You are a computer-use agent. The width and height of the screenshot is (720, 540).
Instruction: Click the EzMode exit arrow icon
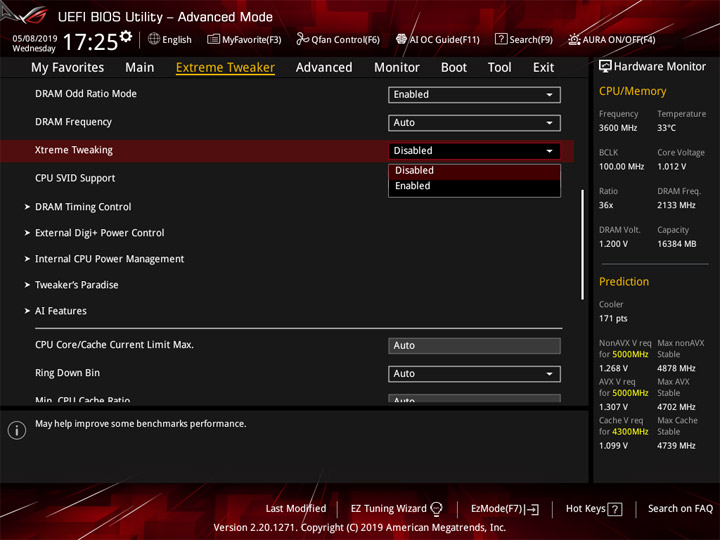[532, 509]
